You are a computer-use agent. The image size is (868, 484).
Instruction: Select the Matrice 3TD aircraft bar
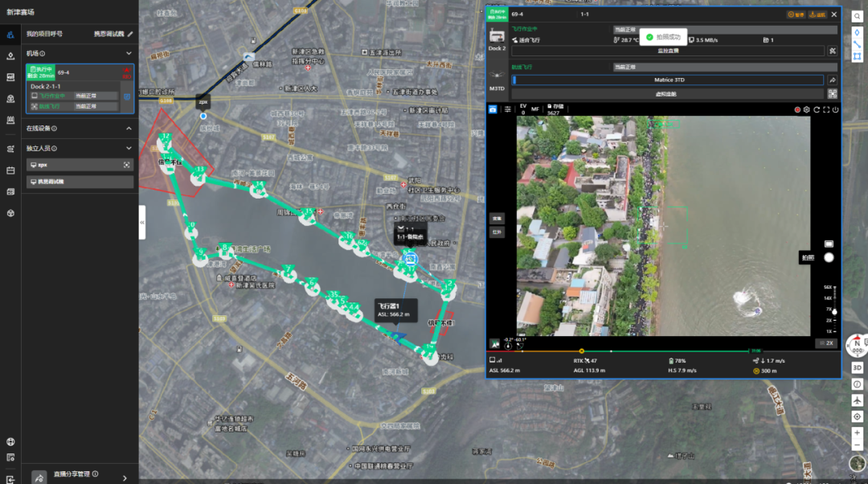pos(668,80)
